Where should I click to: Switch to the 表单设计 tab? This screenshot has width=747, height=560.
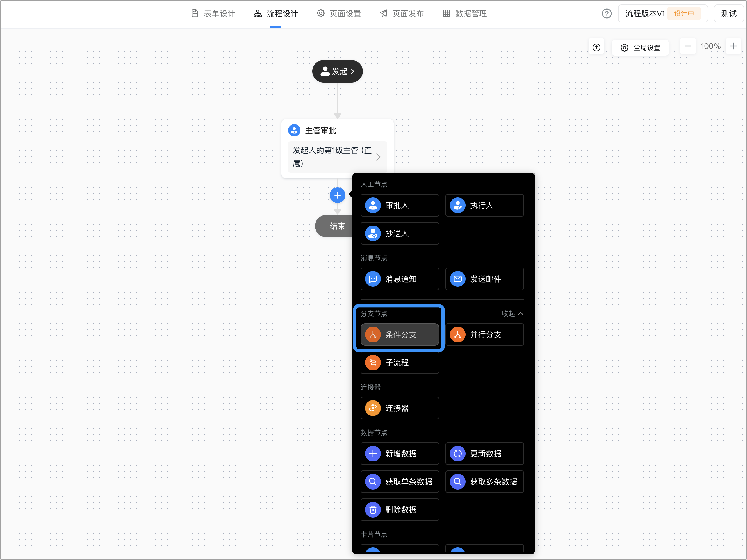coord(213,13)
